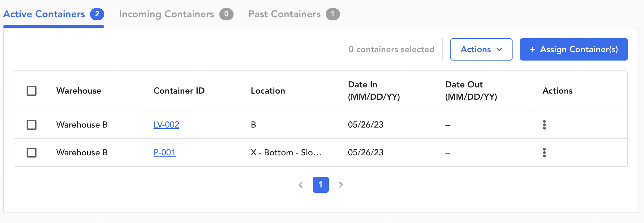The image size is (644, 223).
Task: Switch to the Incoming Containers tab
Action: click(x=167, y=14)
